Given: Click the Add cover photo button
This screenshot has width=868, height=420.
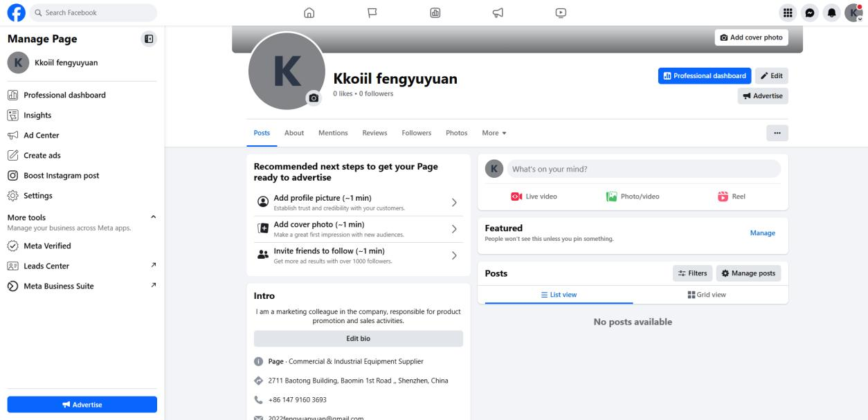Looking at the screenshot, I should 752,37.
